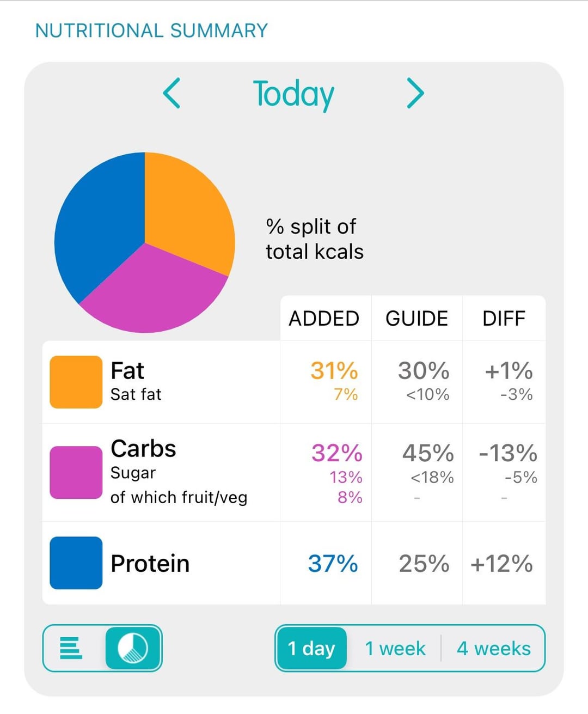Click the magenta Carbs color swatch
Screen dimensions: 588x714
pos(76,472)
